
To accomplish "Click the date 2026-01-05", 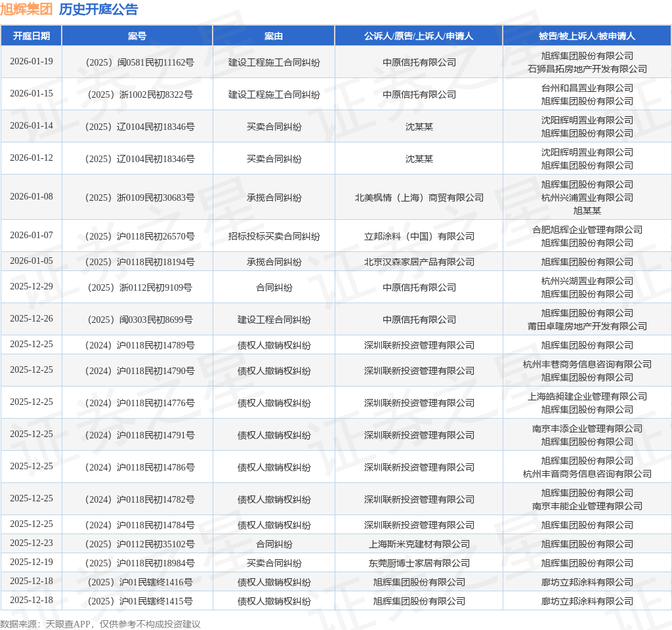I will 31,261.
